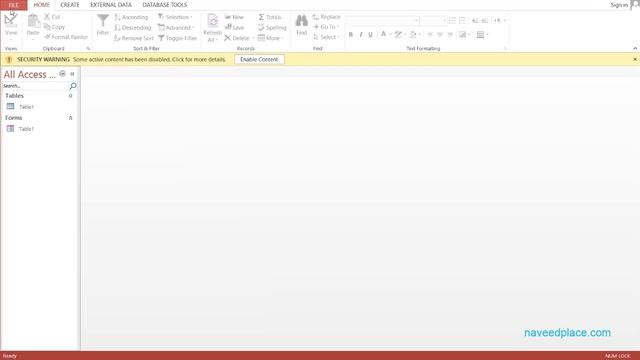Image resolution: width=640 pixels, height=360 pixels.
Task: Sort records Descending
Action: click(x=133, y=28)
